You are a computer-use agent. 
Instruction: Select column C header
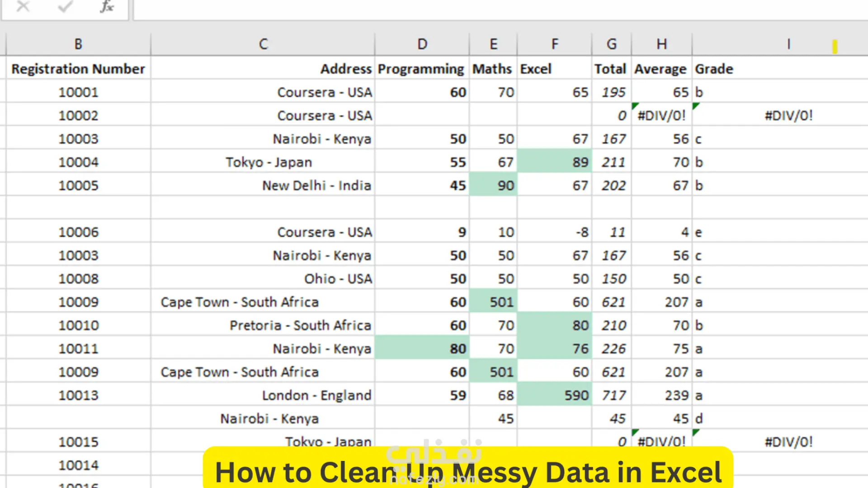[263, 44]
